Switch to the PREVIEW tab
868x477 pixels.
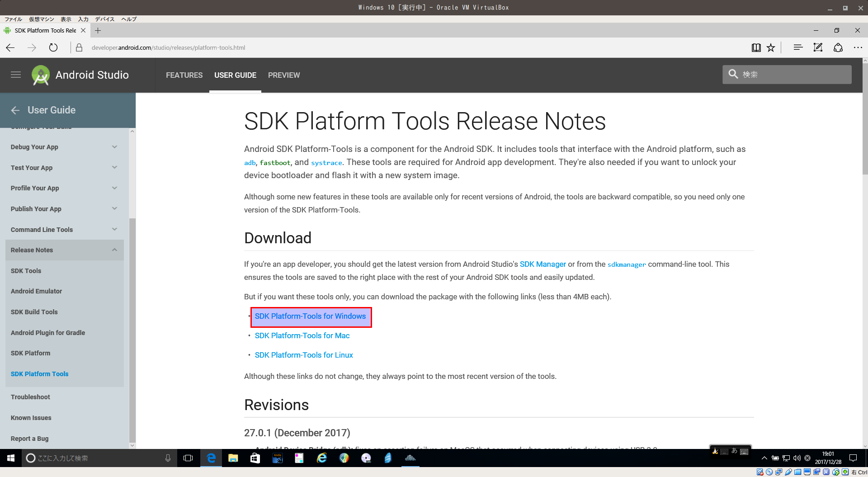284,75
